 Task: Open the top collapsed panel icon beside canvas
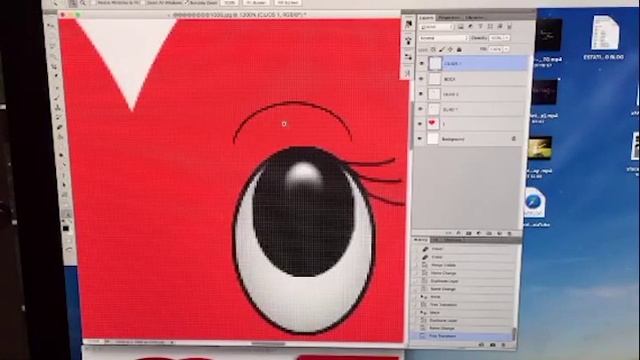coord(408,24)
